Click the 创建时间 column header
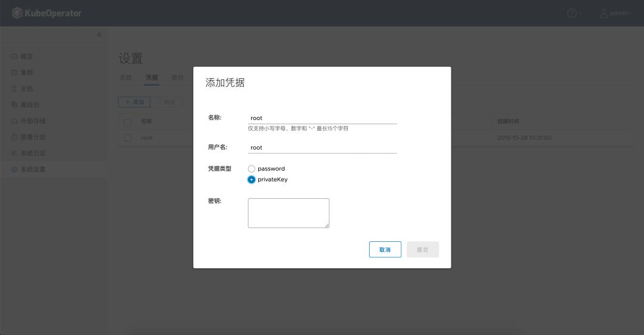The height and width of the screenshot is (335, 644). click(x=508, y=121)
